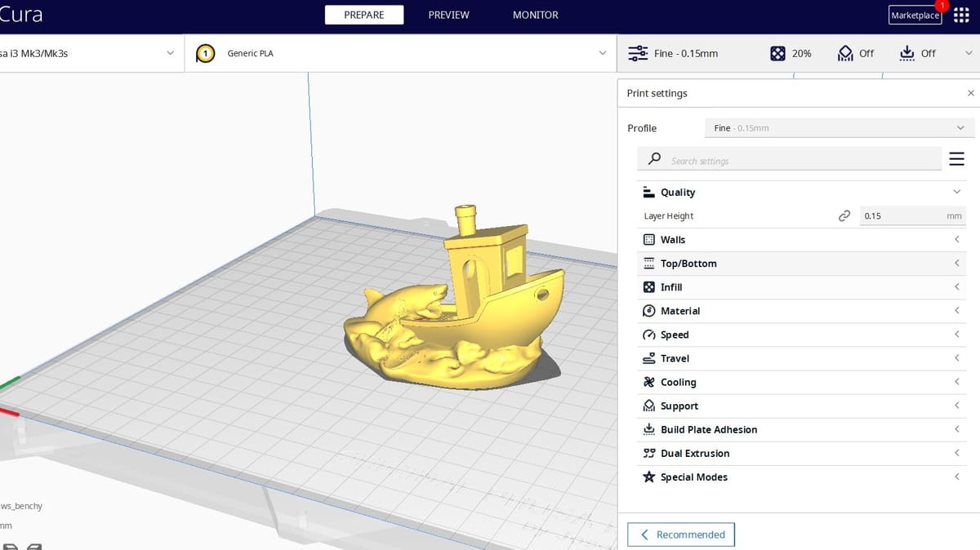Click the Special Modes star icon
Image resolution: width=980 pixels, height=550 pixels.
point(649,477)
